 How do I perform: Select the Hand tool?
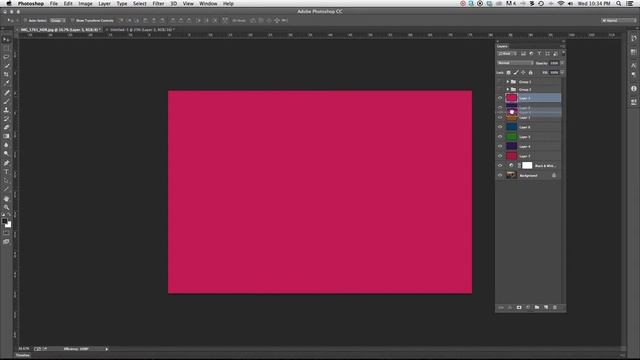(6, 199)
